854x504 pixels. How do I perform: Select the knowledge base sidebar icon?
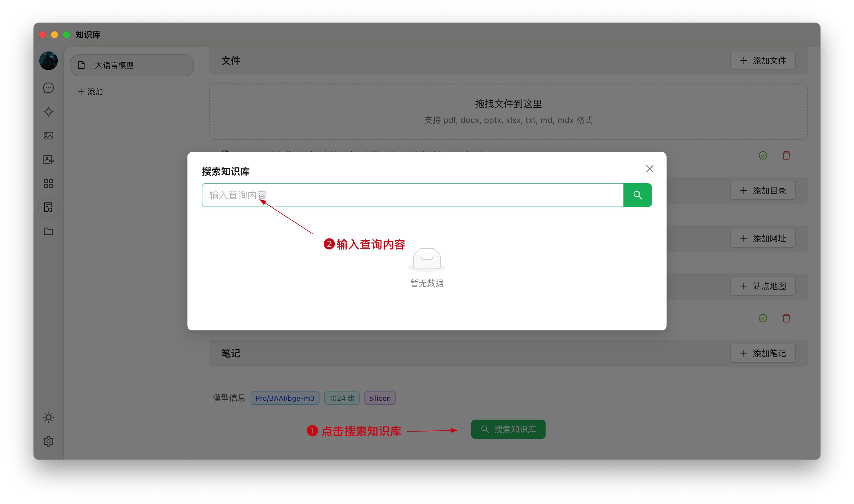pyautogui.click(x=49, y=207)
